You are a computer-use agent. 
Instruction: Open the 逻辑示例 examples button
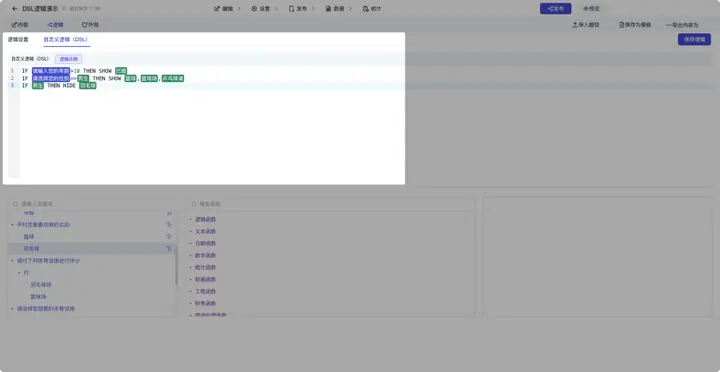click(x=69, y=59)
